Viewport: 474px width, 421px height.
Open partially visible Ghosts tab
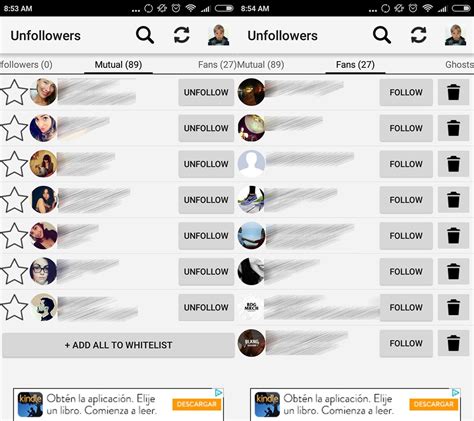coord(459,65)
